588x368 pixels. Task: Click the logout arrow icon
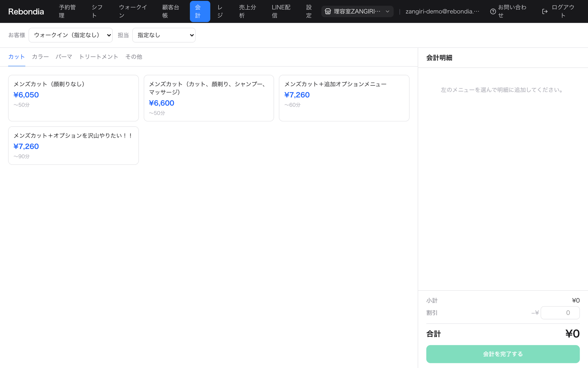[x=545, y=11]
